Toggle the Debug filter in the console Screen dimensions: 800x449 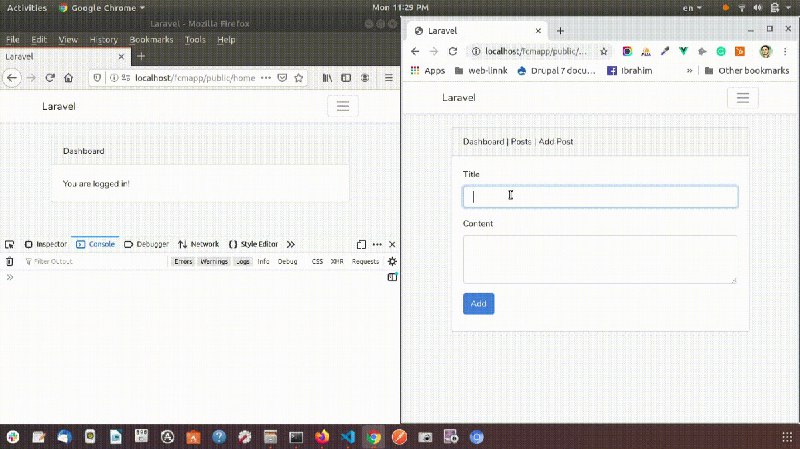tap(287, 262)
